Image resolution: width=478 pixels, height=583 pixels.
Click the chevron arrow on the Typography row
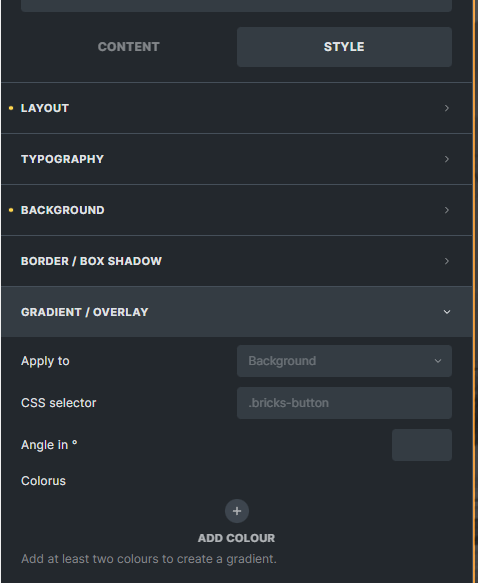tap(447, 159)
